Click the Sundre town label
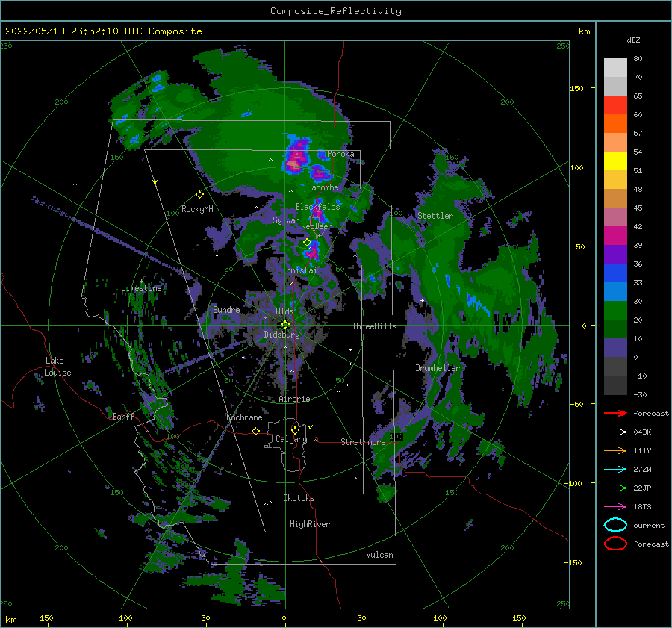The width and height of the screenshot is (672, 628). (x=226, y=309)
